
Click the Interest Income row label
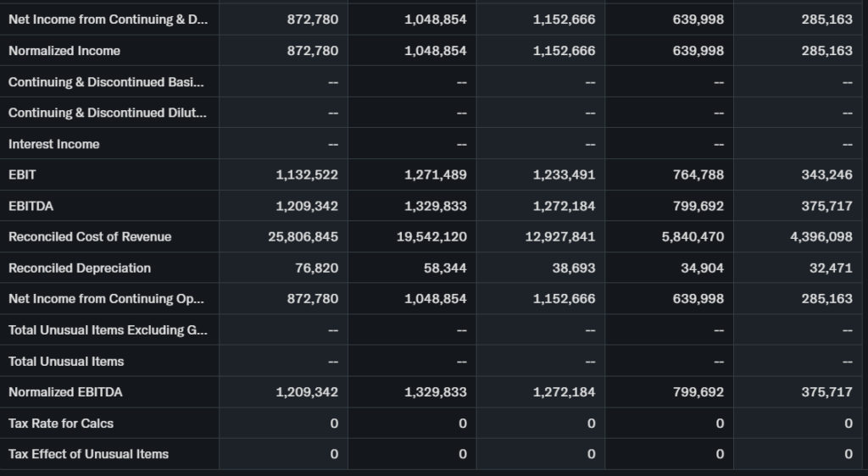54,144
